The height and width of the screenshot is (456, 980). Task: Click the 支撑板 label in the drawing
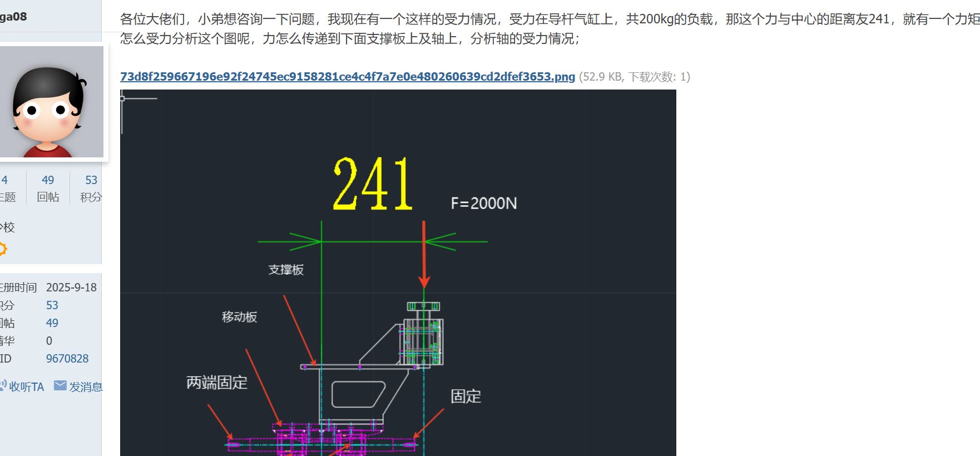(286, 270)
